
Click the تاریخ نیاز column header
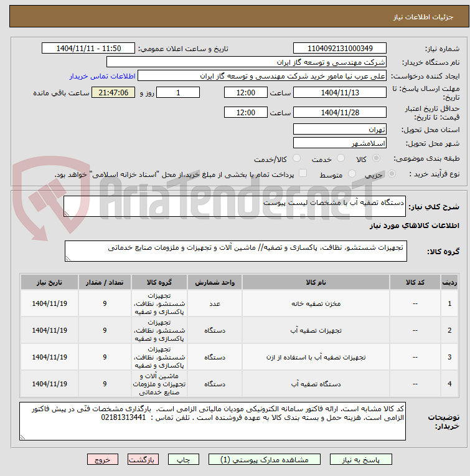(x=49, y=282)
